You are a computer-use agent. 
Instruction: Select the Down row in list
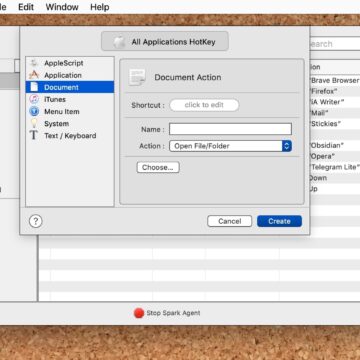coord(335,178)
